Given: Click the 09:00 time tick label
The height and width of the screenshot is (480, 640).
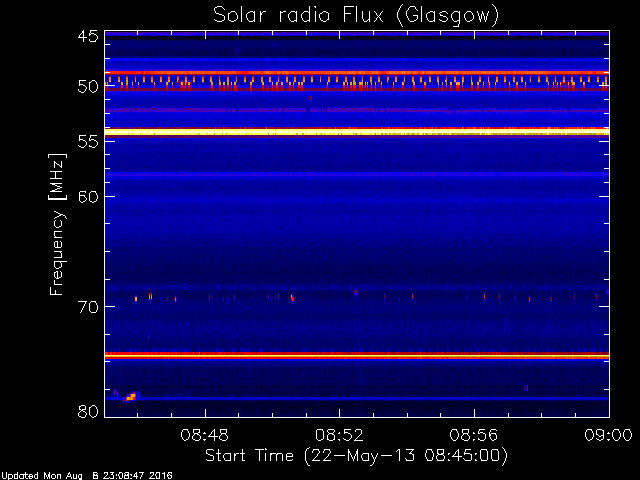Looking at the screenshot, I should click(x=609, y=435).
